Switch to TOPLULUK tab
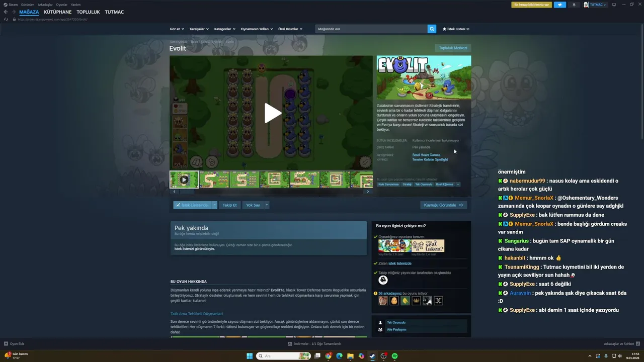Image resolution: width=644 pixels, height=362 pixels. (x=88, y=12)
